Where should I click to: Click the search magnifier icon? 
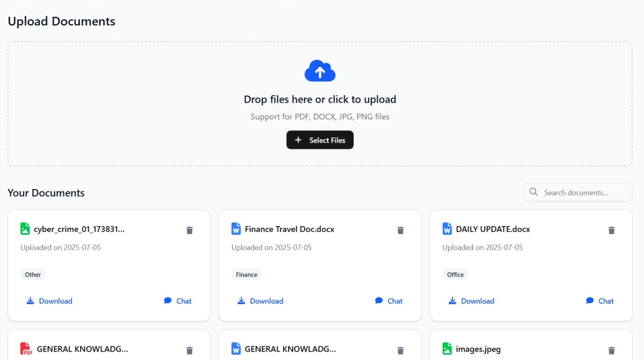coord(533,192)
